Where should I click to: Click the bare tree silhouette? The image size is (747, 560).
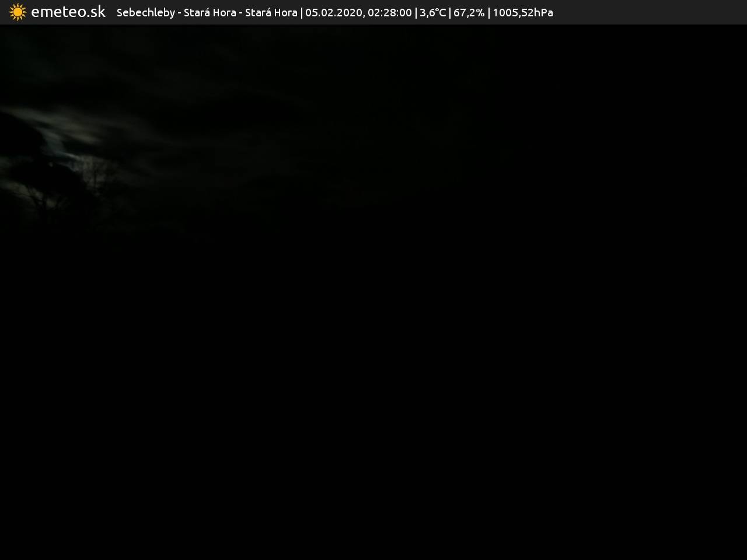click(95, 175)
